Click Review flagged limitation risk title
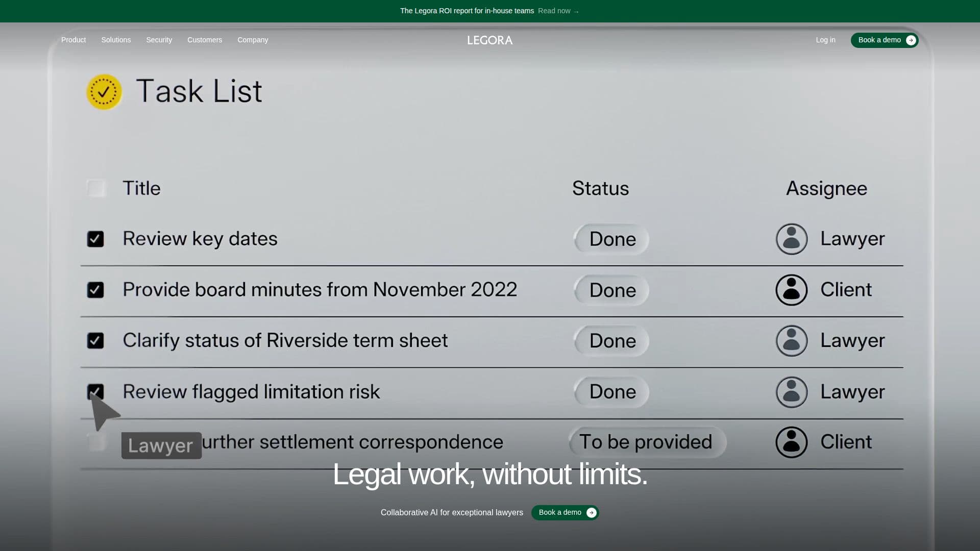Image resolution: width=980 pixels, height=551 pixels. (251, 392)
